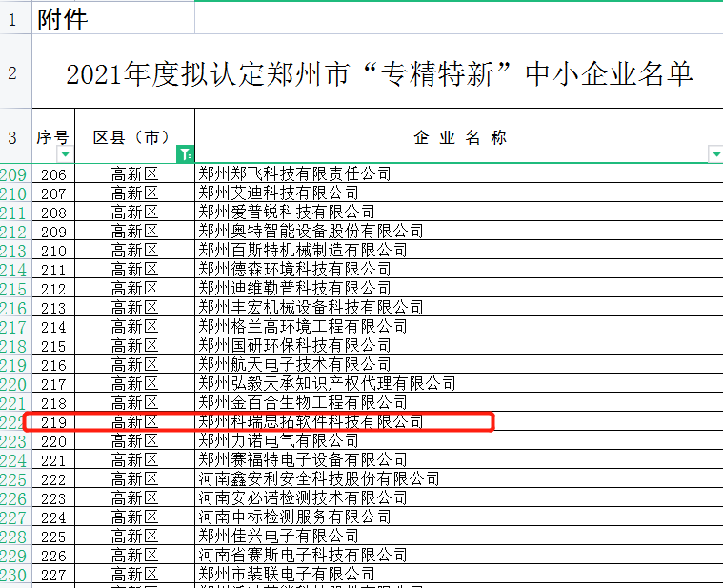Click cell 河南省赛斯电子科技有限公司

[x=459, y=556]
